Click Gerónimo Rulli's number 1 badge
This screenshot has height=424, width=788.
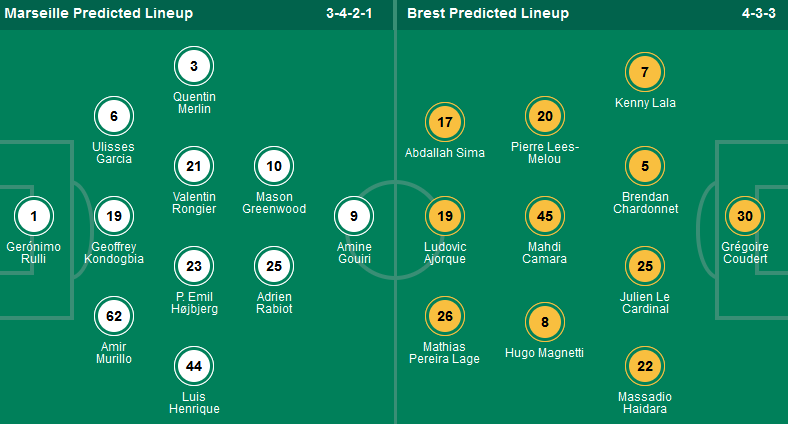34,215
